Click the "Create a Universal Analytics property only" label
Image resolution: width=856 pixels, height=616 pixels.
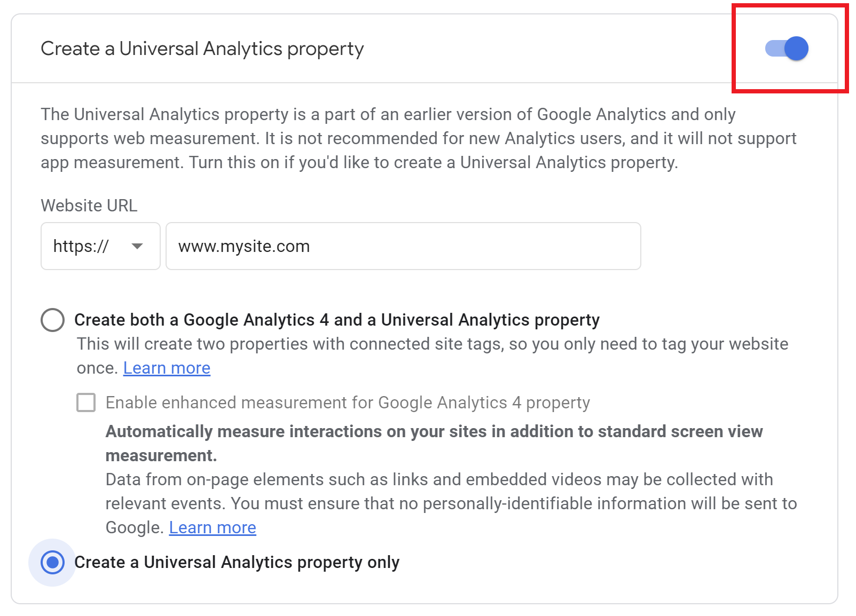[x=237, y=562]
